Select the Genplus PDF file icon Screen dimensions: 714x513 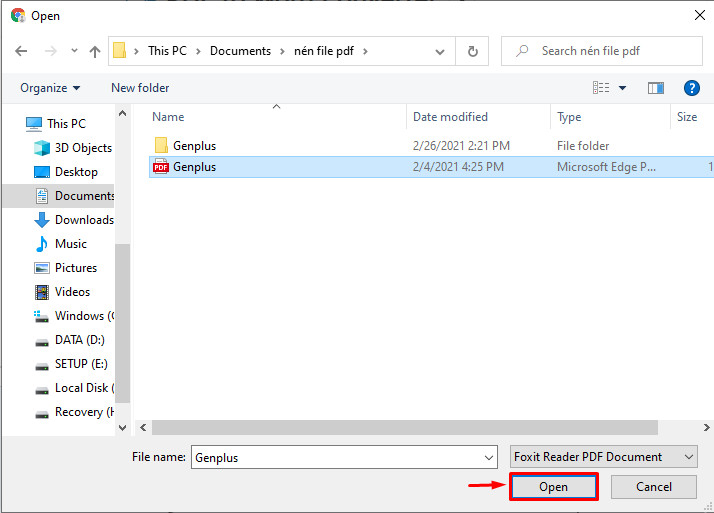coord(161,167)
